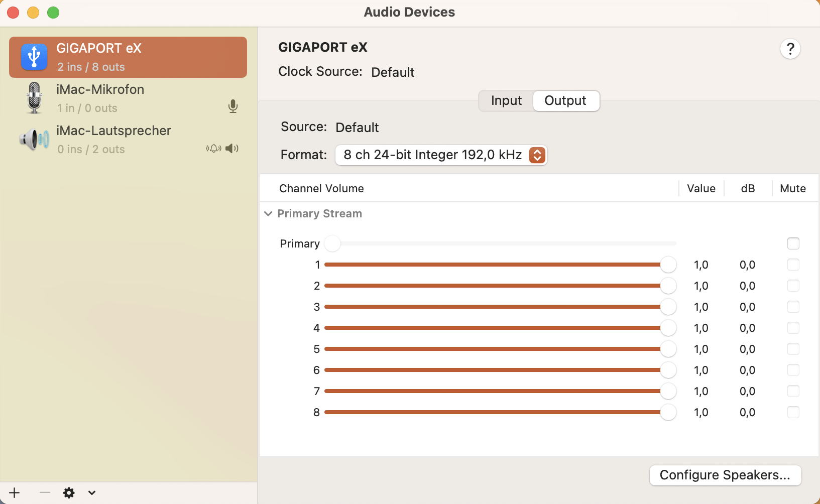Click channel 4 value field 1,0

pyautogui.click(x=701, y=328)
